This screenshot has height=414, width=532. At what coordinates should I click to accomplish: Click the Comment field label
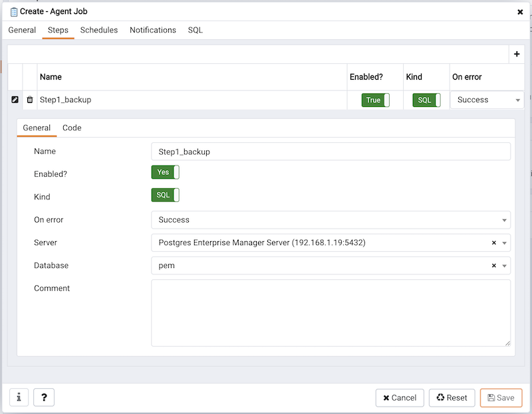coord(52,288)
